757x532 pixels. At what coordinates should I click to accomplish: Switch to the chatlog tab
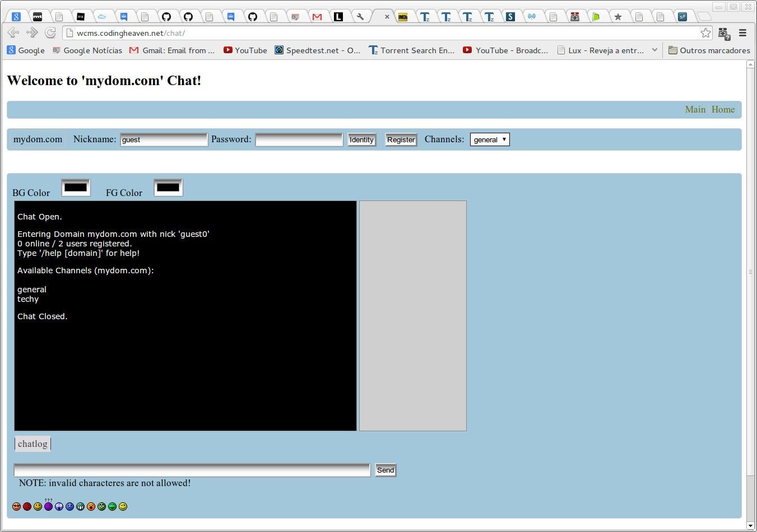click(32, 444)
